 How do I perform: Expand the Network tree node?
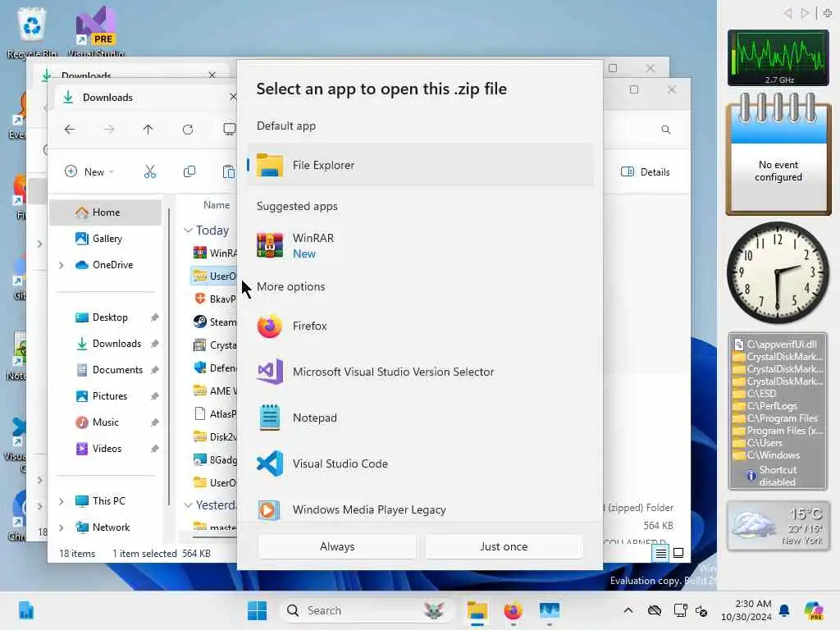[x=61, y=527]
